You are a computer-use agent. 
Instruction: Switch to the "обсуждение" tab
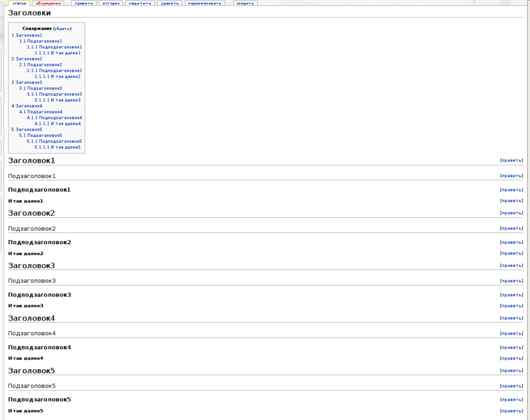click(48, 3)
